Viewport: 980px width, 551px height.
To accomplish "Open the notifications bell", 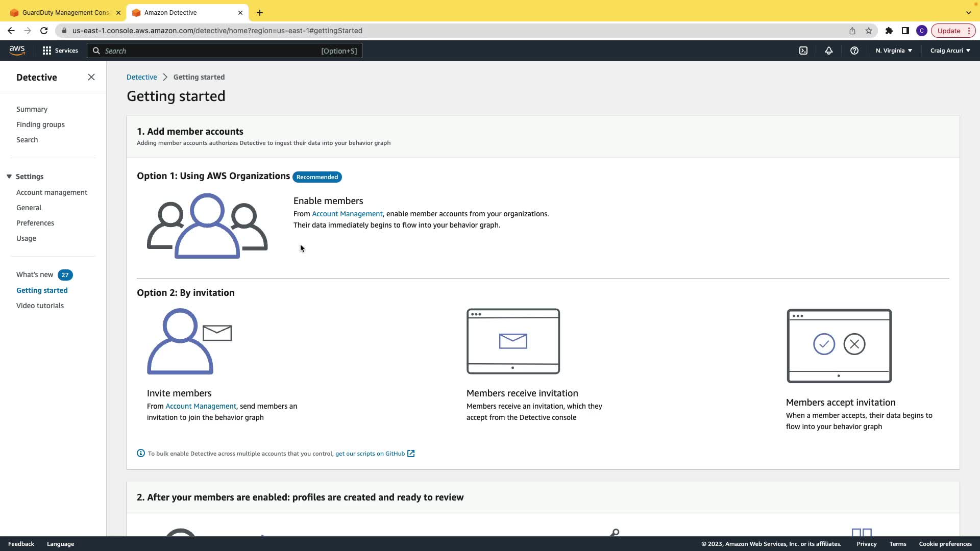I will point(829,51).
